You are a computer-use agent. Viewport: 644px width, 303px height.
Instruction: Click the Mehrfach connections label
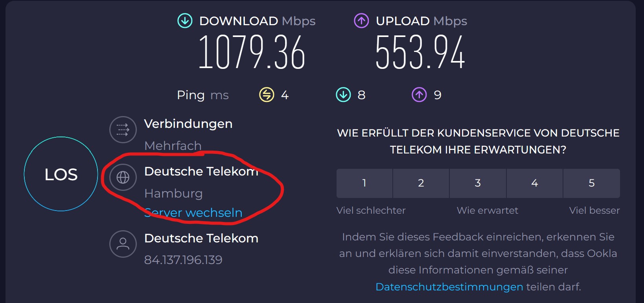tap(173, 146)
